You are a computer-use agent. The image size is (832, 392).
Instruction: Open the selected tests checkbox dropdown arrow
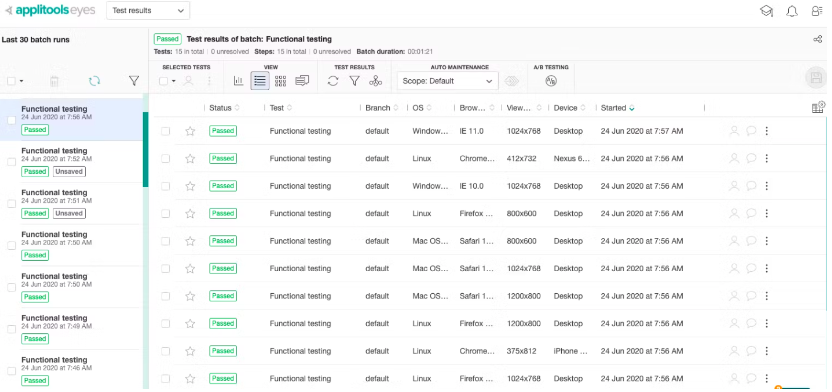[x=174, y=81]
